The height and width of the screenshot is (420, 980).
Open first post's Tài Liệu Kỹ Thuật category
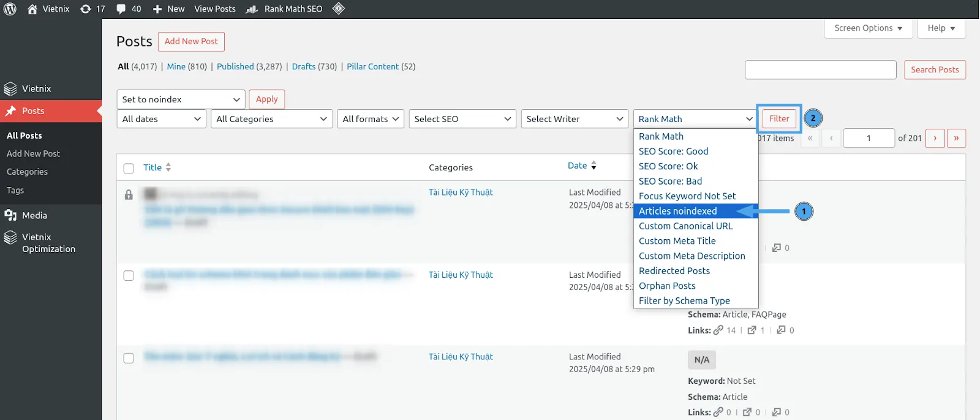[461, 193]
